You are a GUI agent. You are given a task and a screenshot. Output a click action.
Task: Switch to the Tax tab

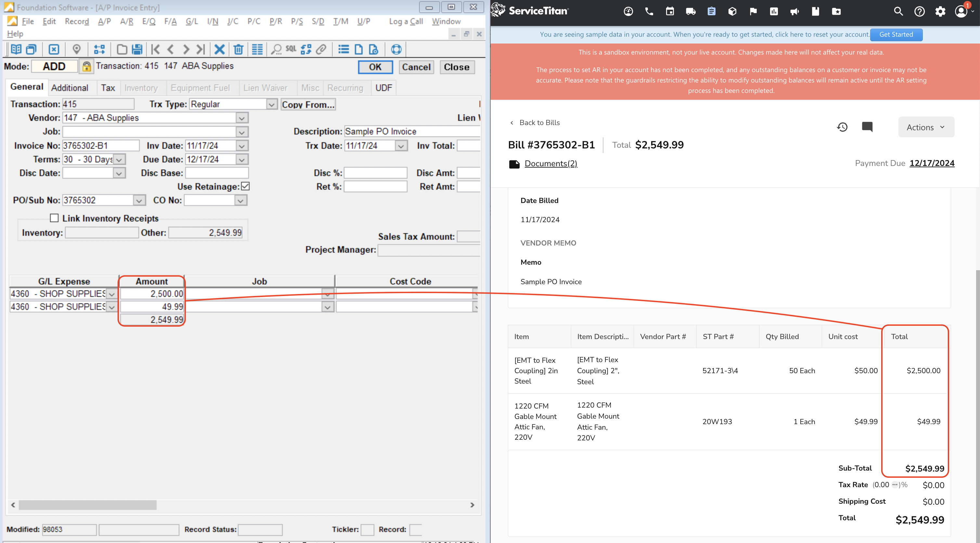click(108, 88)
